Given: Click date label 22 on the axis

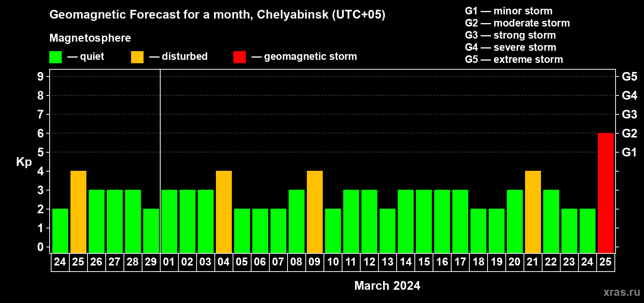Looking at the screenshot, I should pos(551,262).
